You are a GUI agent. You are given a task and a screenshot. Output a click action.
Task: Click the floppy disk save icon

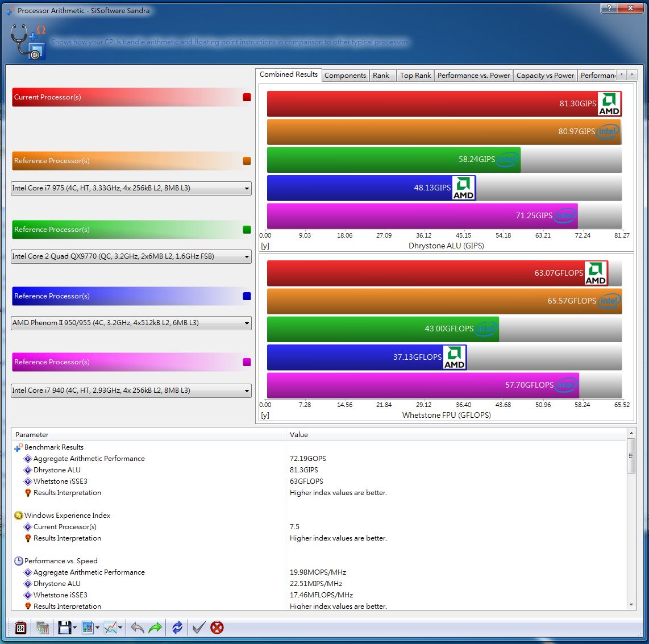point(64,628)
